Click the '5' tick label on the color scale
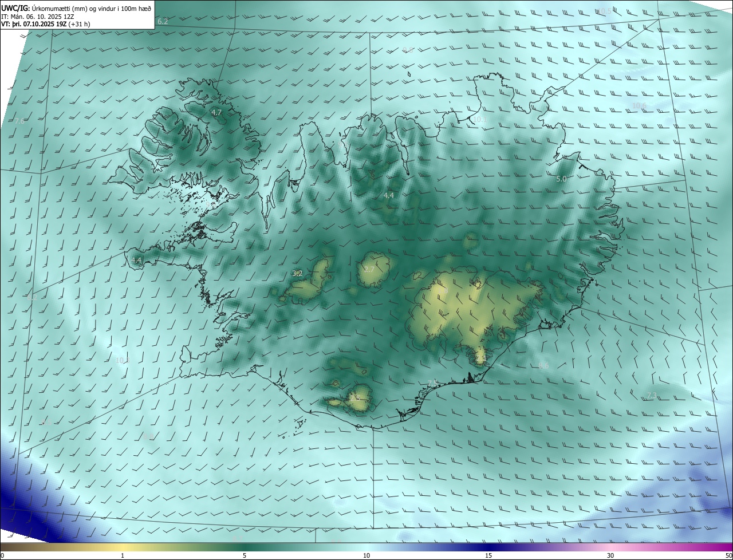The image size is (733, 560). (x=245, y=555)
